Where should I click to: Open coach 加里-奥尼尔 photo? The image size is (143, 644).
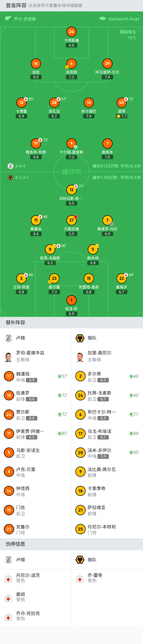pyautogui.click(x=80, y=357)
